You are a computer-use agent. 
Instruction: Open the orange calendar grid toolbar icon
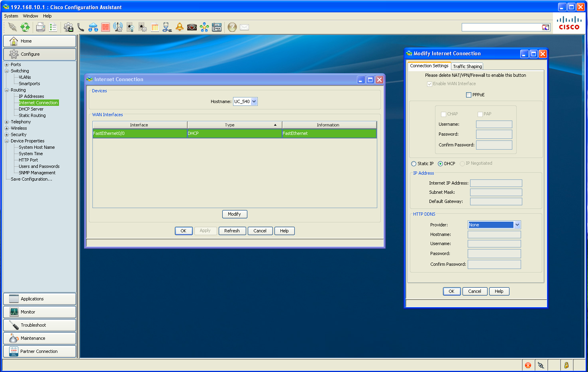click(x=155, y=27)
